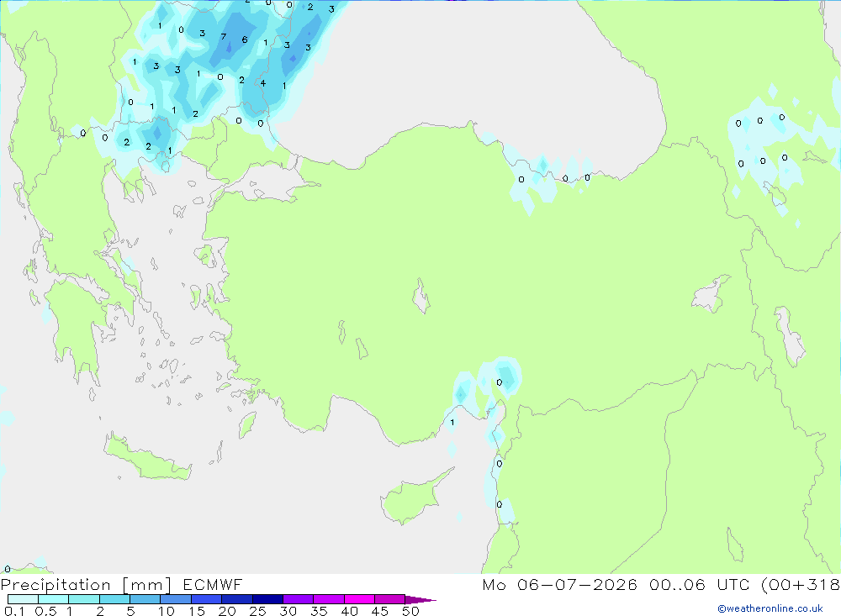Click the precipitation value '4' on the map
The width and height of the screenshot is (841, 616).
point(262,83)
